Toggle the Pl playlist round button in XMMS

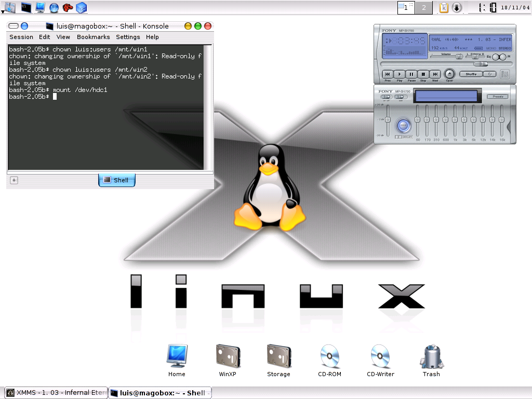click(x=503, y=57)
